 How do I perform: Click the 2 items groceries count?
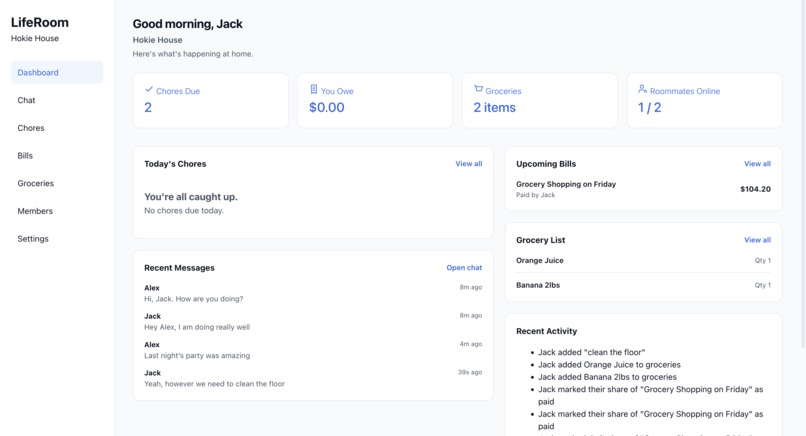pyautogui.click(x=494, y=107)
